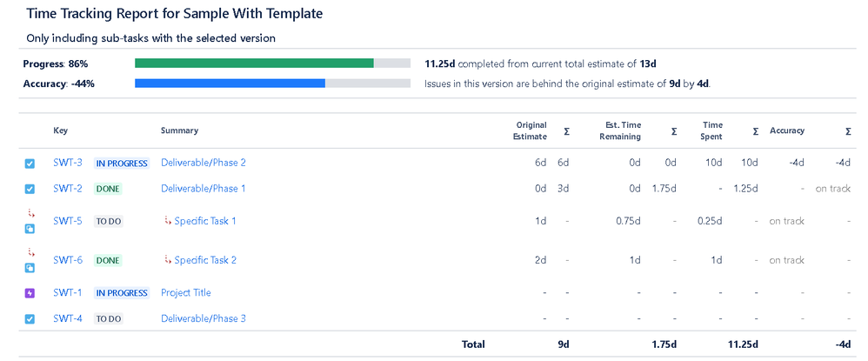868x361 pixels.
Task: Click the task icon beside SWT-4
Action: (30, 319)
